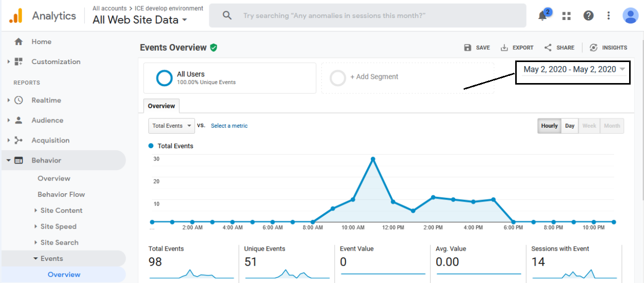Open the Insights panel
Viewport: 644px width, 283px height.
point(609,48)
